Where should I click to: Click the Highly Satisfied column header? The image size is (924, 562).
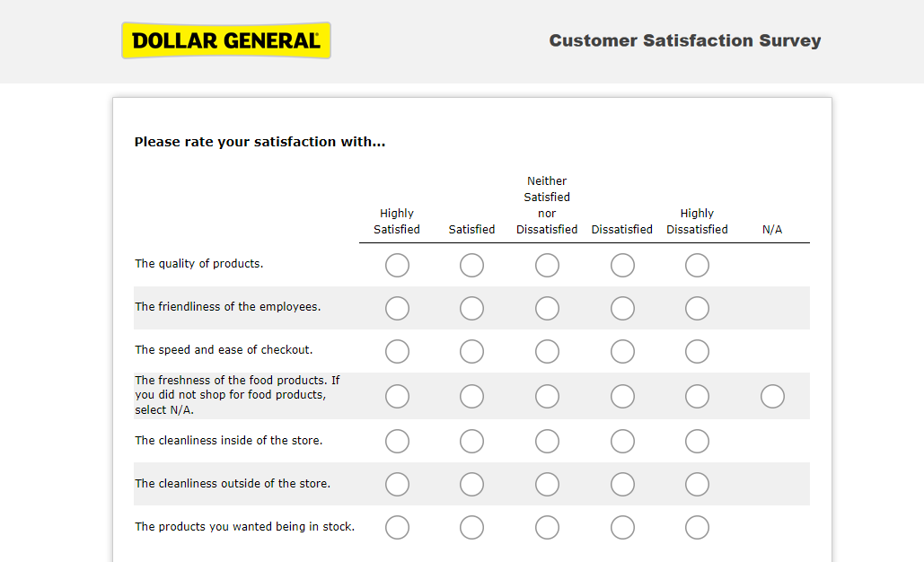pyautogui.click(x=397, y=221)
